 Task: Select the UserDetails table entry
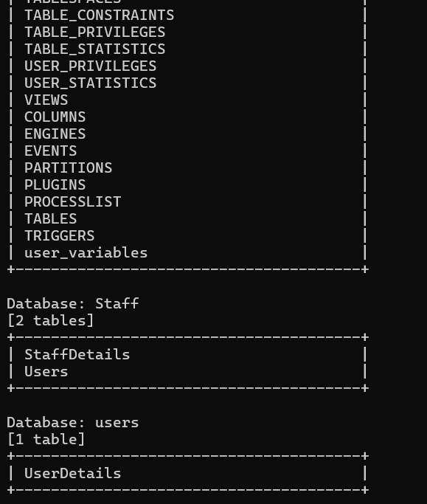click(x=72, y=474)
